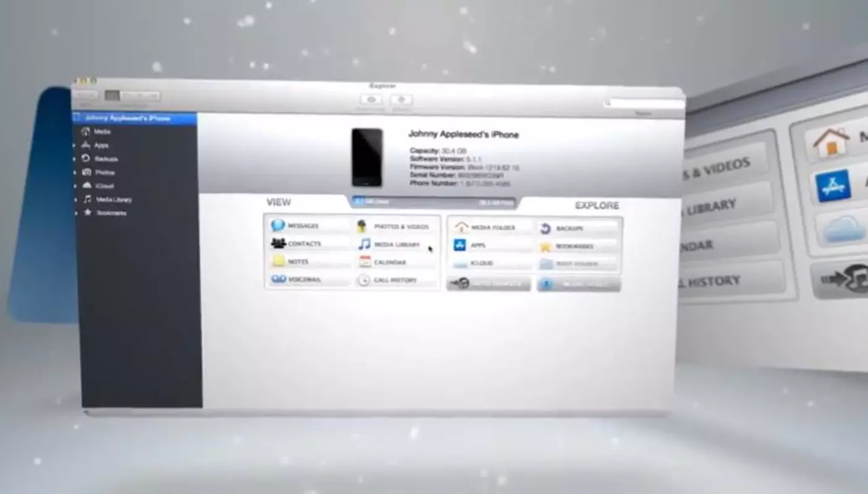
Task: Open Contacts in the View panel
Action: (x=309, y=244)
